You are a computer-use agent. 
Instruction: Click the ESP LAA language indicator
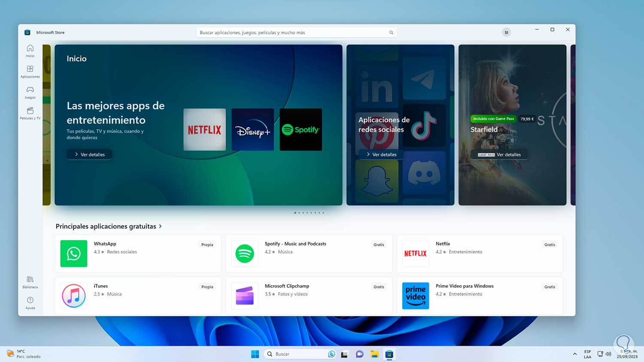(x=587, y=354)
